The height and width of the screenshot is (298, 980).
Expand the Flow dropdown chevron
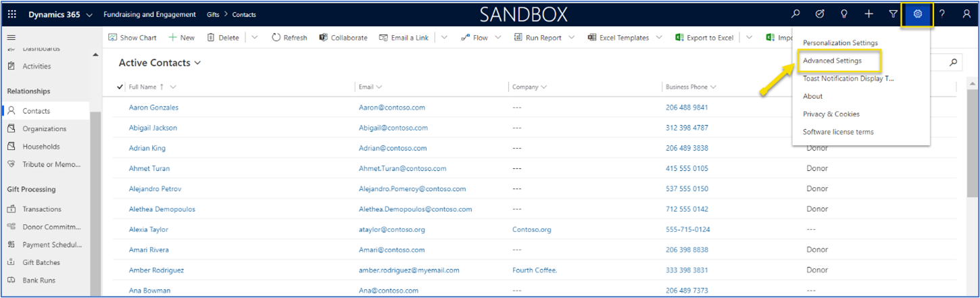tap(498, 38)
